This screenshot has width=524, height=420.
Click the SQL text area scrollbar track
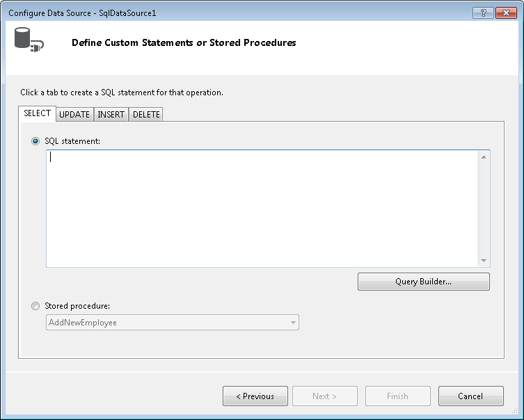tap(484, 209)
